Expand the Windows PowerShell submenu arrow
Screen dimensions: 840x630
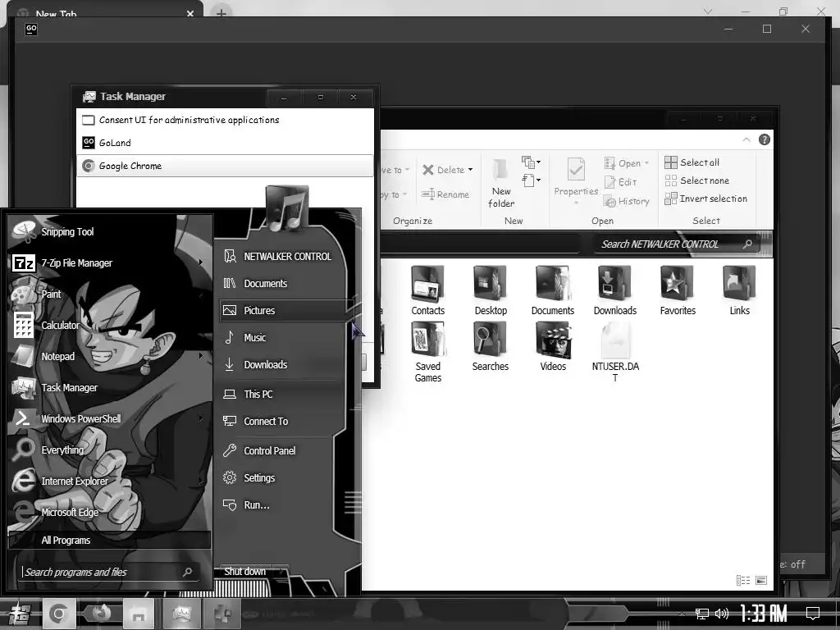(x=201, y=418)
